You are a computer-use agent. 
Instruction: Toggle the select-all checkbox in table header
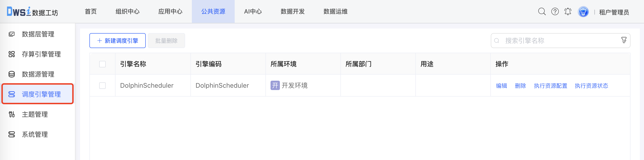(102, 64)
